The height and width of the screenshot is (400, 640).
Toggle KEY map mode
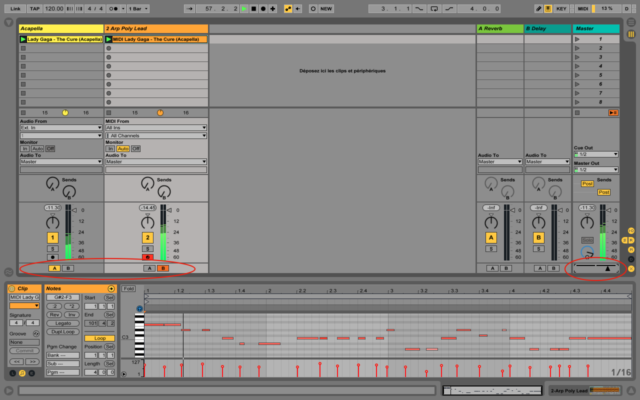point(561,9)
